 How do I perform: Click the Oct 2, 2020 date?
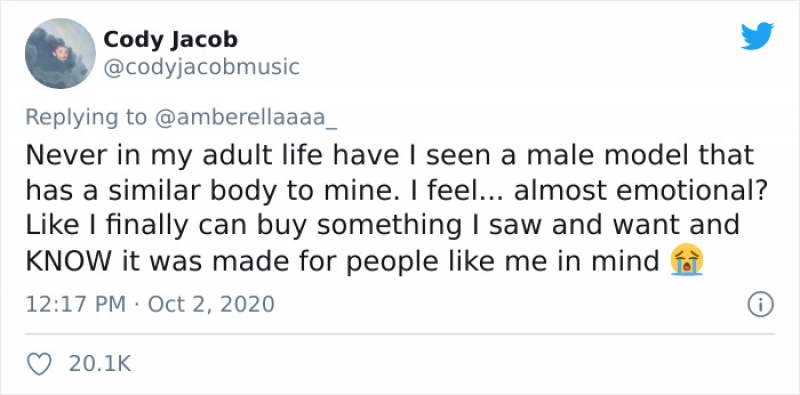211,305
